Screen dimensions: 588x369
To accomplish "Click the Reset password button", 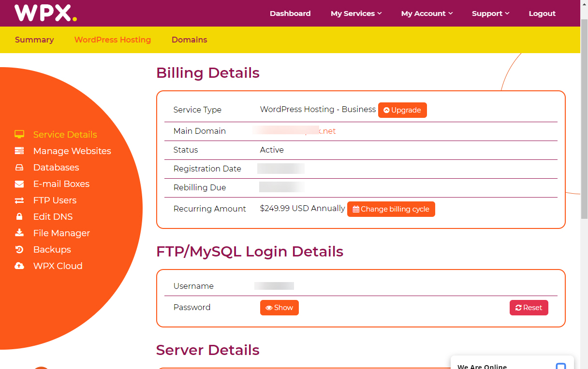I will 529,308.
